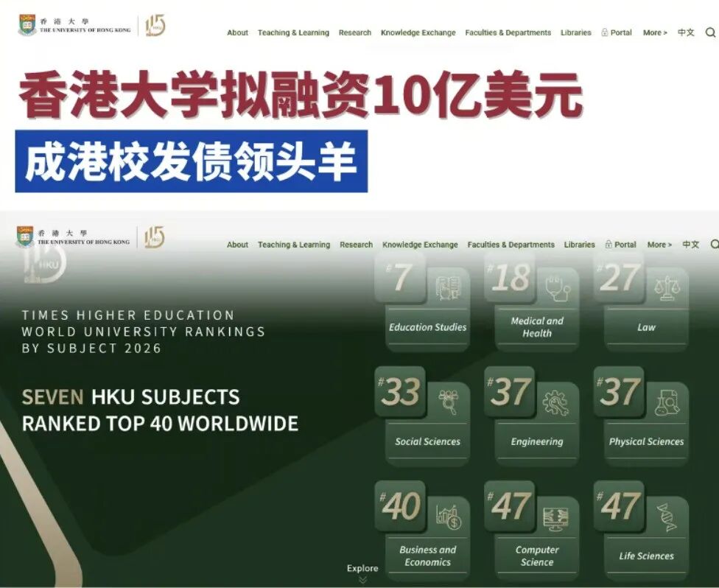Open Teaching & Learning in lower page header
This screenshot has height=588, width=719.
tap(294, 245)
